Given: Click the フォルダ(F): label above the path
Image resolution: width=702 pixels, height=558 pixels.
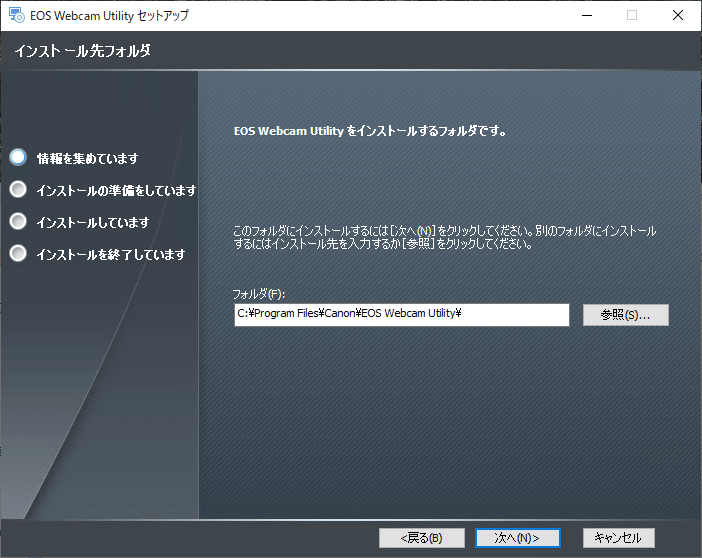Looking at the screenshot, I should click(x=258, y=294).
